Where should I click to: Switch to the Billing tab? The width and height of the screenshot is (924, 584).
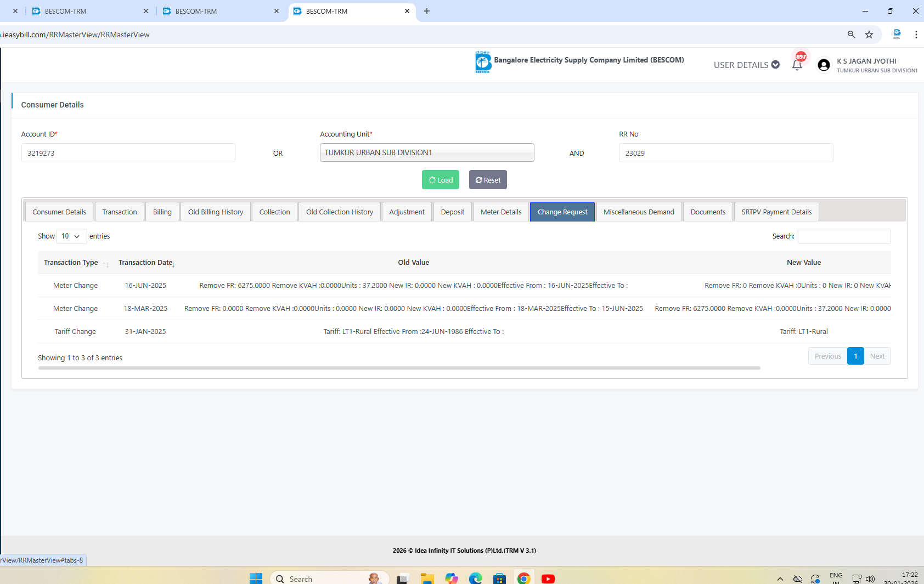162,212
